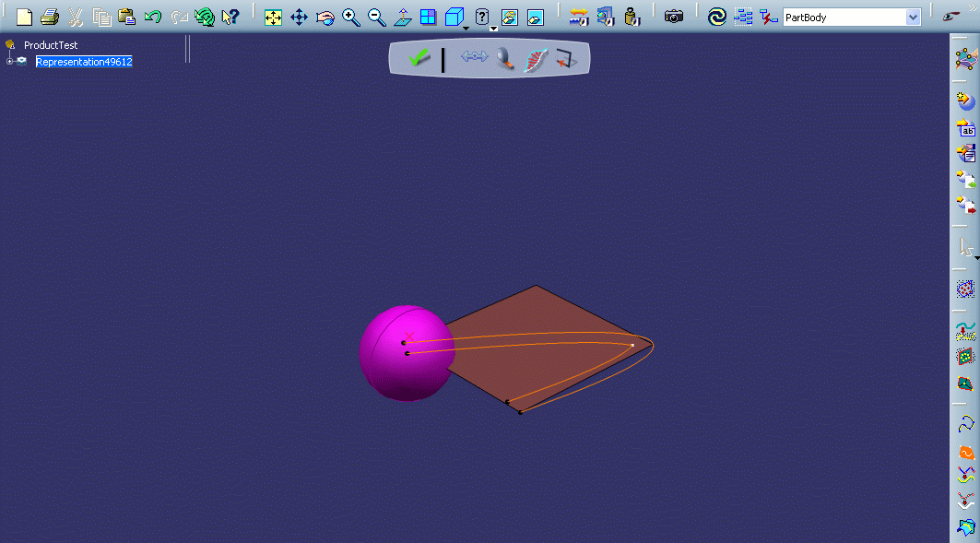This screenshot has height=543, width=980.
Task: Select the Rotate view tool
Action: (x=325, y=17)
